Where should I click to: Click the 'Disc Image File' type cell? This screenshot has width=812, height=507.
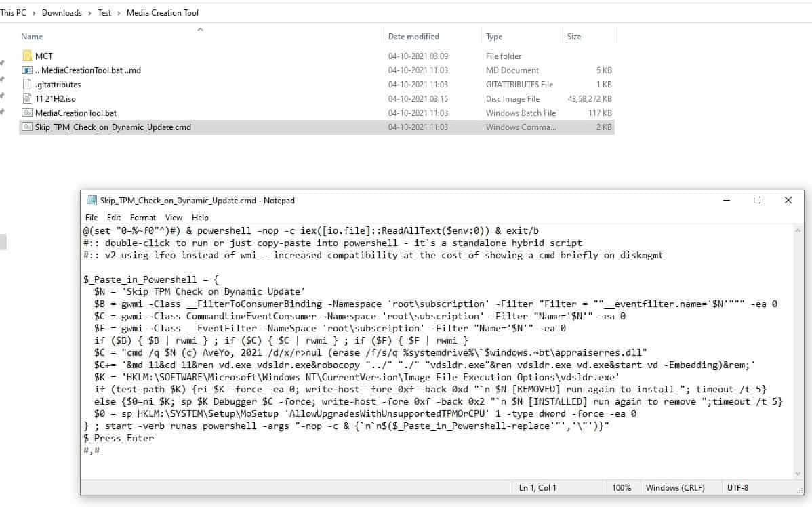pyautogui.click(x=512, y=98)
